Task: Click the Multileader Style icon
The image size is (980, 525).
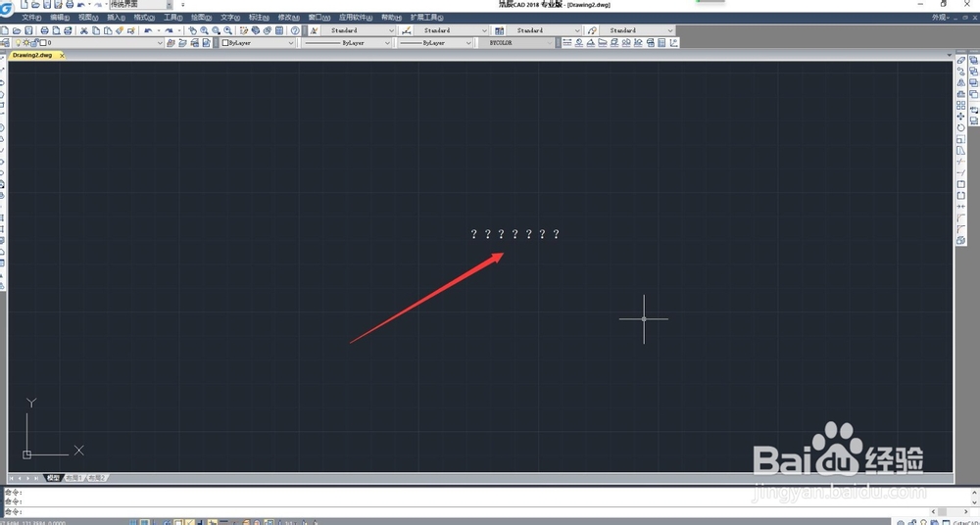Action: point(593,30)
